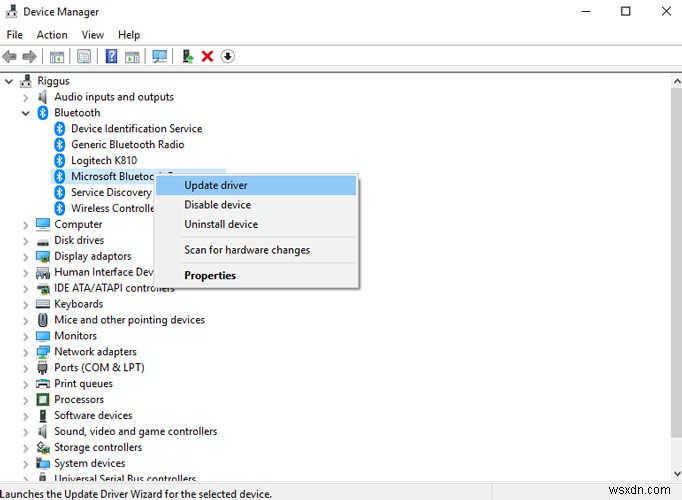Viewport: 682px width, 500px height.
Task: Open the Properties toolbar icon
Action: tap(84, 56)
